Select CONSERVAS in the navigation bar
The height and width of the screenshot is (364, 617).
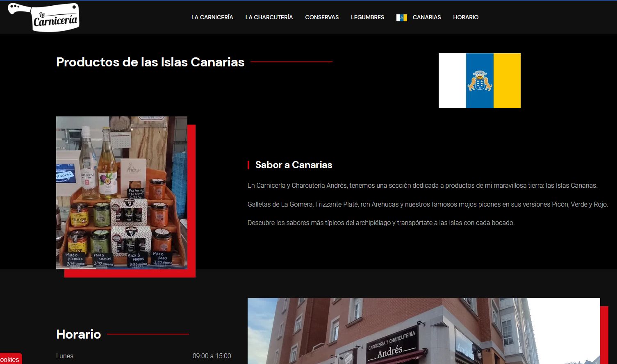pos(322,17)
